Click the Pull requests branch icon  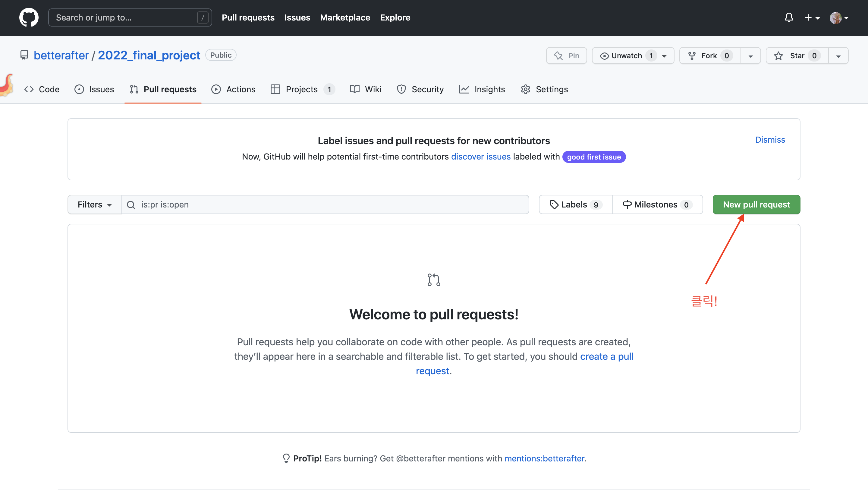coord(134,89)
